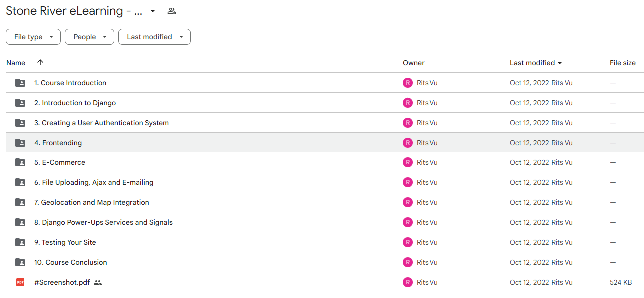Open the Introduction to Django folder
This screenshot has width=644, height=298.
pos(75,103)
